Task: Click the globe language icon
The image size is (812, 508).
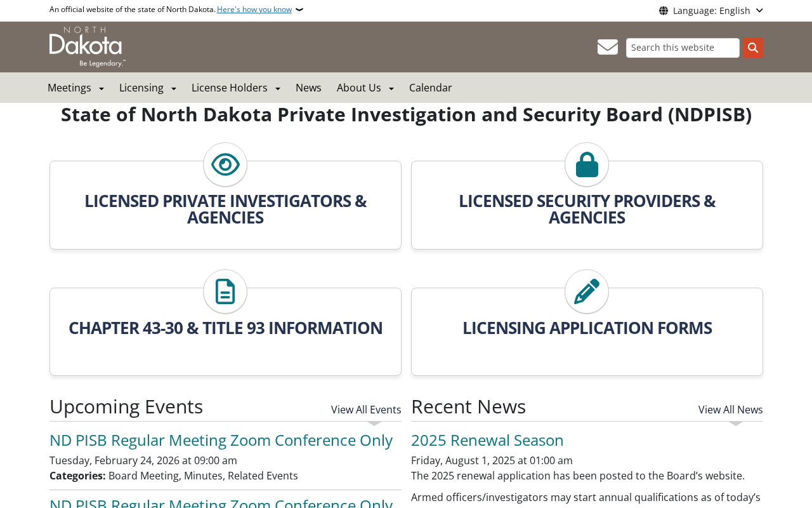Action: (664, 11)
